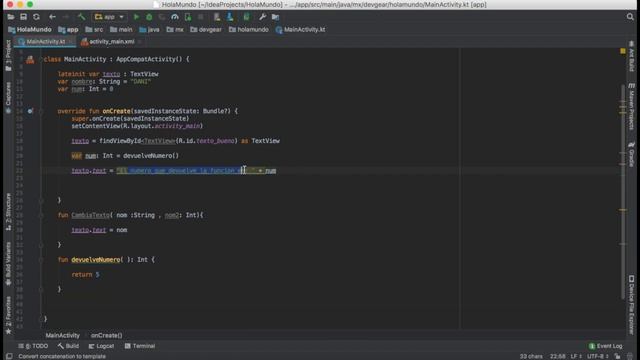Click the MainActivity structure breadcrumb below editor
This screenshot has width=640, height=360.
(x=62, y=335)
